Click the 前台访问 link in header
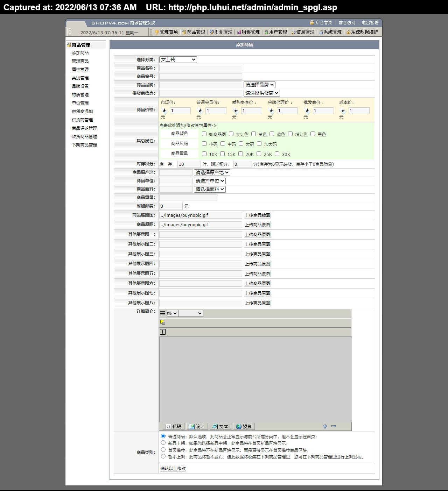This screenshot has height=491, width=448. click(x=347, y=23)
